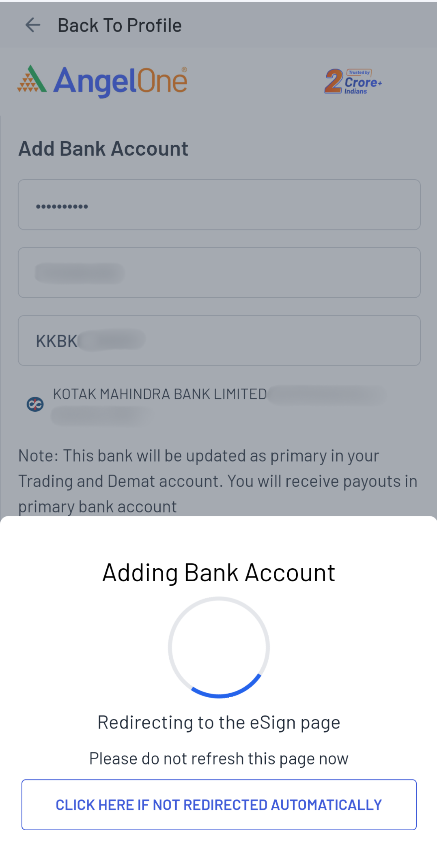Image resolution: width=437 pixels, height=868 pixels.
Task: Focus the IFSC field starting with KKBK
Action: pyautogui.click(x=219, y=341)
